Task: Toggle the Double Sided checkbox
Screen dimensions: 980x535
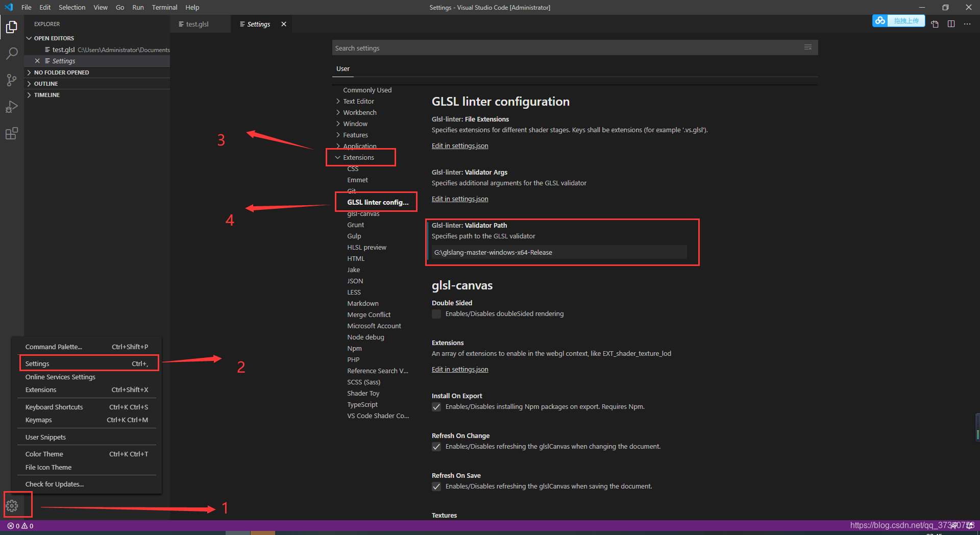Action: (436, 314)
